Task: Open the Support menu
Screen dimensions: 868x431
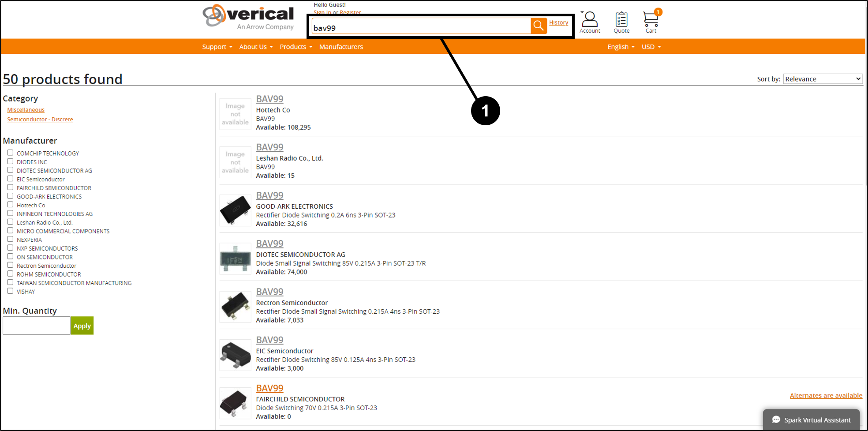Action: pos(216,46)
